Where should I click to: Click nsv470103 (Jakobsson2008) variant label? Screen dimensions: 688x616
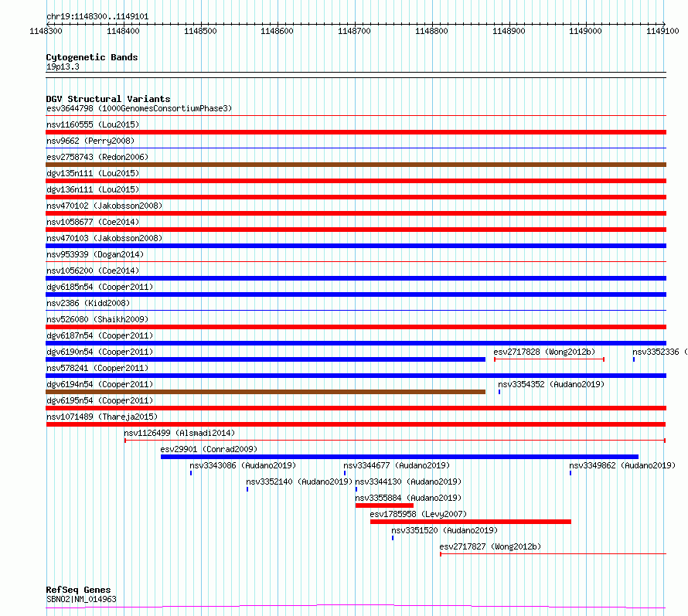(x=104, y=238)
